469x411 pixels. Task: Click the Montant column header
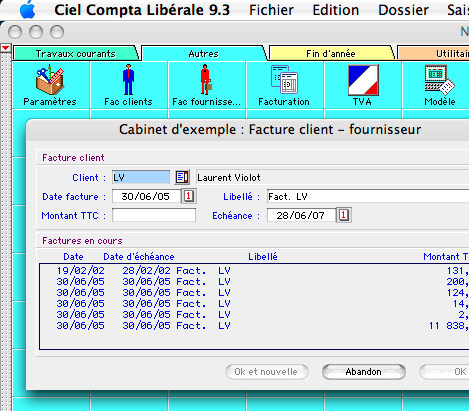tap(446, 257)
